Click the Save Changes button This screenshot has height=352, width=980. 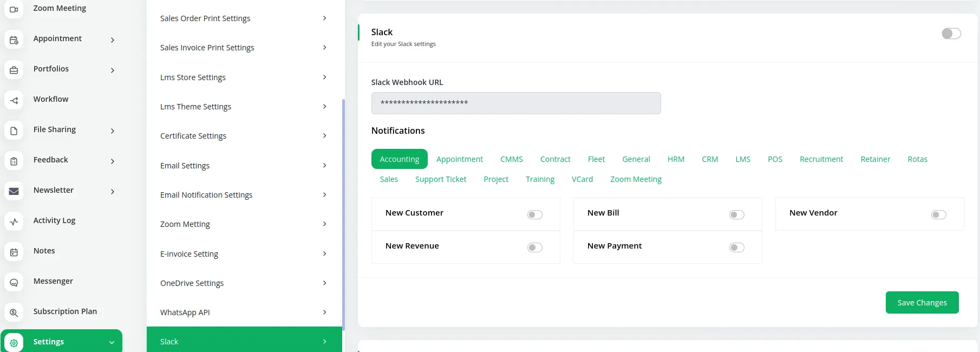pos(922,303)
